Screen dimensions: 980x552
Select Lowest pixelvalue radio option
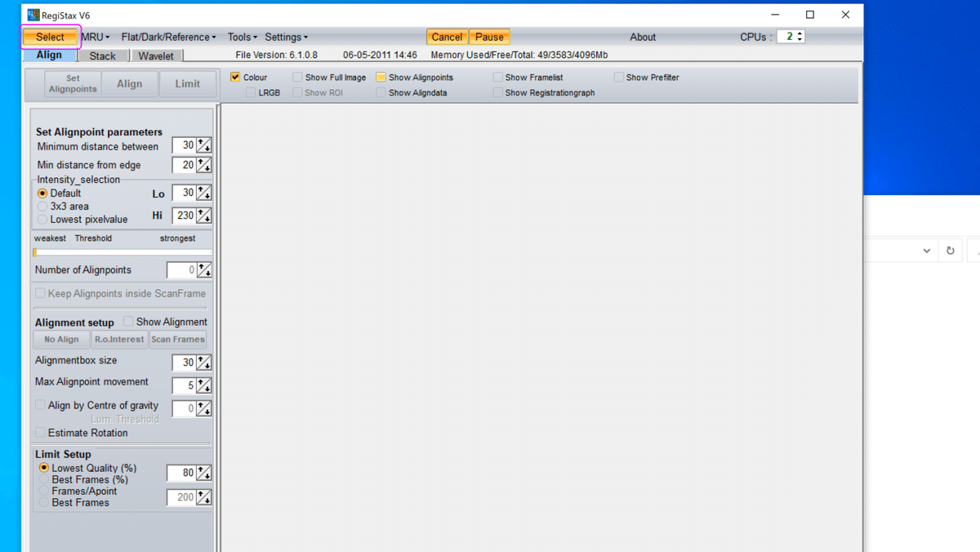(x=42, y=220)
